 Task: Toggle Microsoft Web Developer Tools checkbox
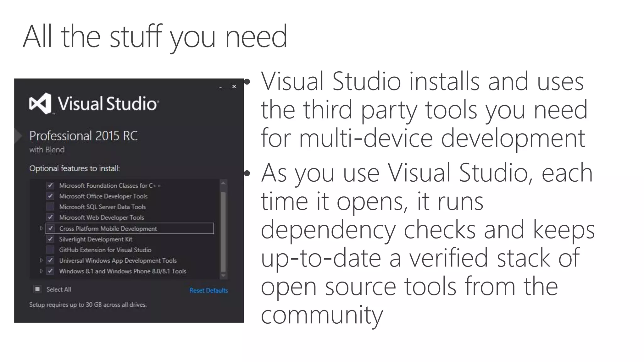[50, 217]
